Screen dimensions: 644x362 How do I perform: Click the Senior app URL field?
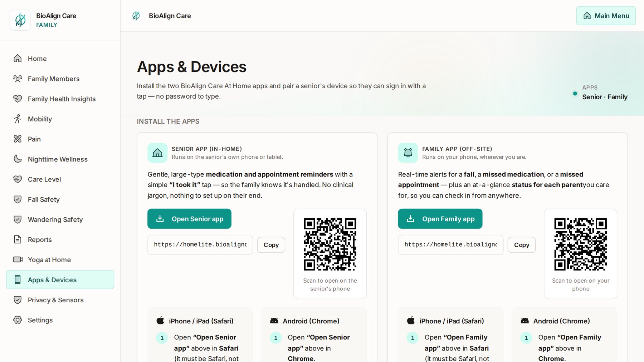(x=200, y=245)
